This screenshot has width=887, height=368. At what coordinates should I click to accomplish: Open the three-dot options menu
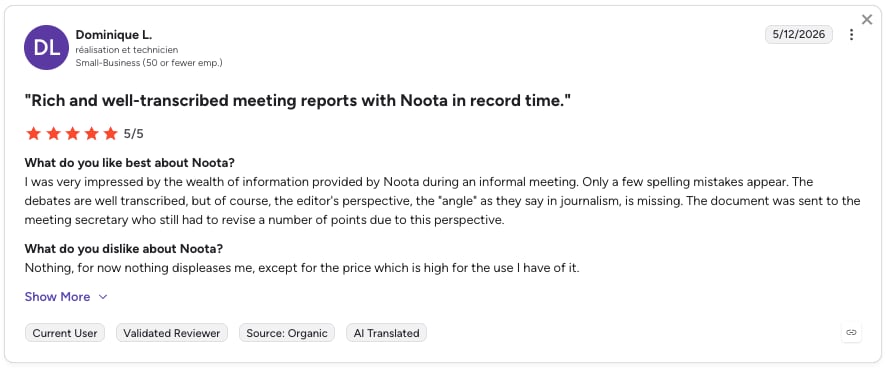851,34
